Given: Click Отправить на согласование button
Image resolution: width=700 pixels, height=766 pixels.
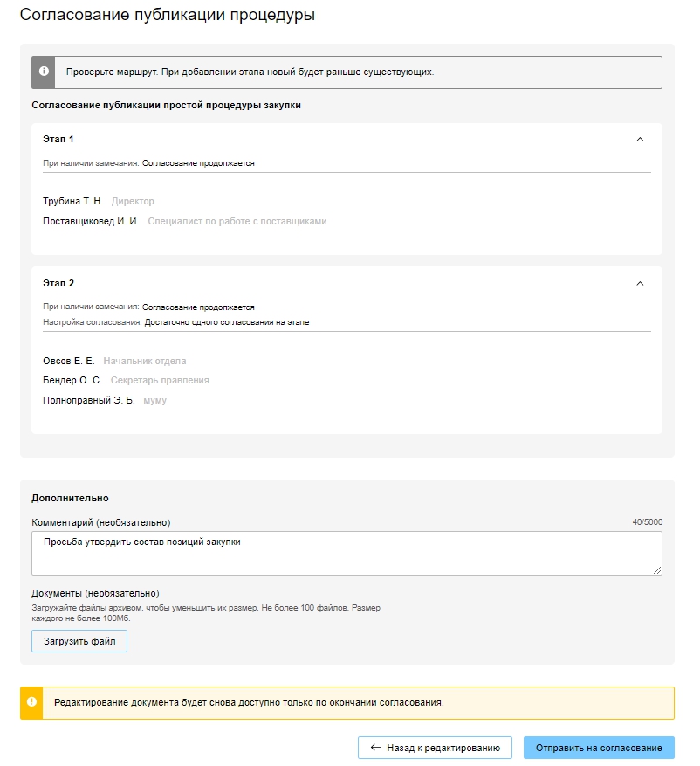Looking at the screenshot, I should 599,748.
